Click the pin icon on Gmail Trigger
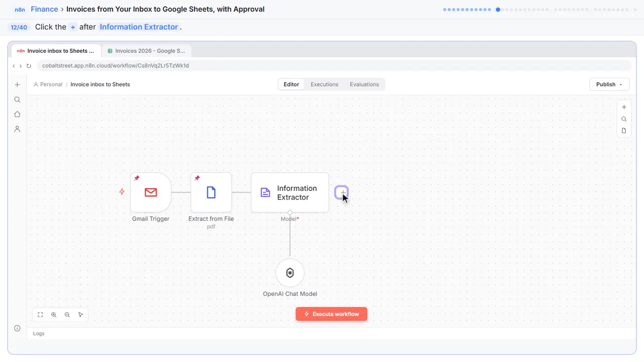Screen dimensions: 644x362 pos(137,178)
